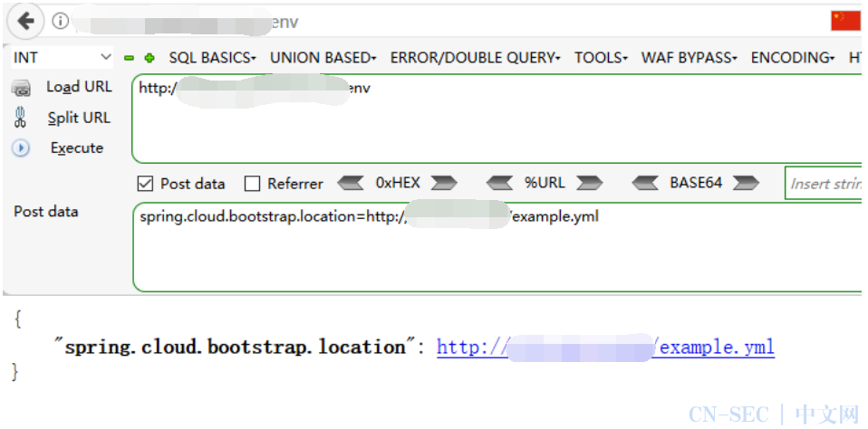The width and height of the screenshot is (868, 429).
Task: Click the green plus icon in HackBar
Action: pyautogui.click(x=149, y=58)
